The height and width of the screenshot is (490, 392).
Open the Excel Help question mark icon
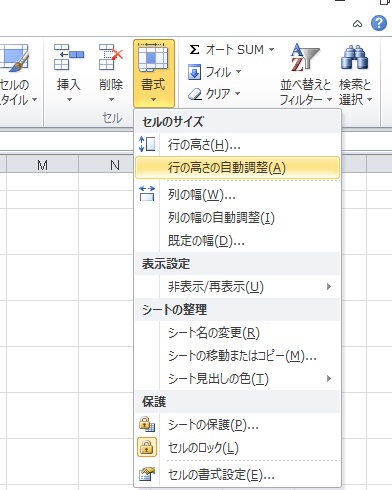379,23
